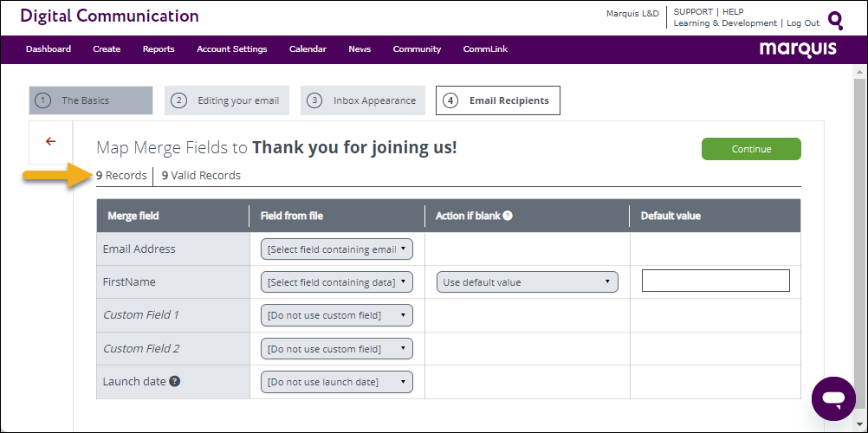Open Custom Field 1 dropdown
Image resolution: width=868 pixels, height=433 pixels.
click(336, 315)
